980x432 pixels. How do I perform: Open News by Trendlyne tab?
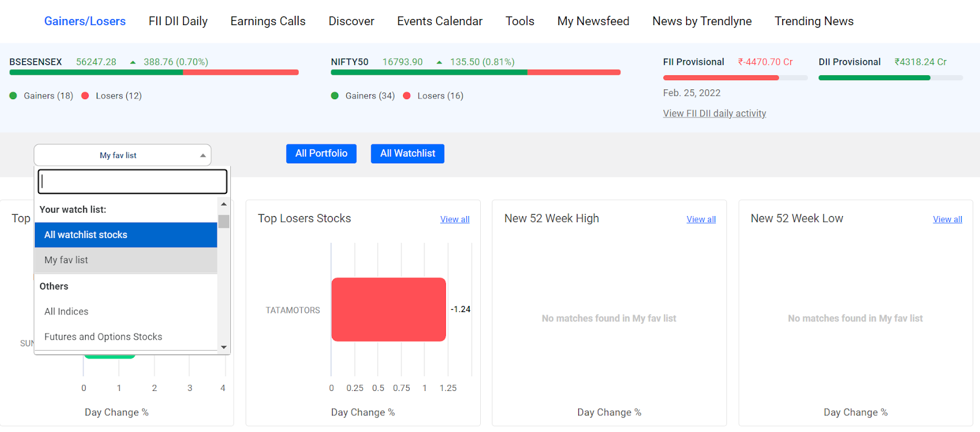tap(702, 21)
